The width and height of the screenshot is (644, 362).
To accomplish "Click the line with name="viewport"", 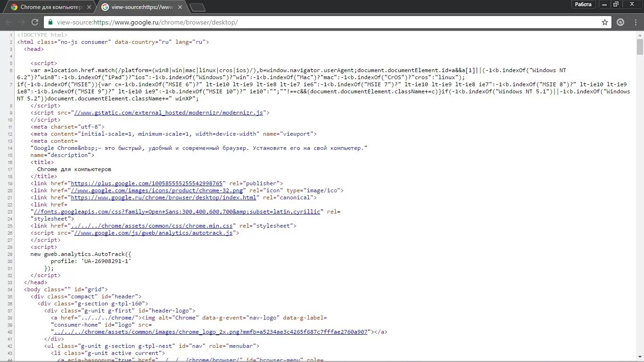I will (173, 134).
